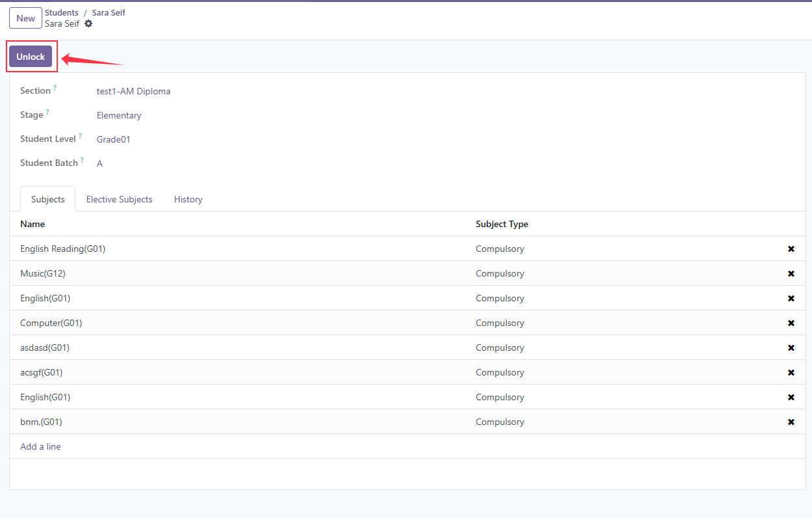Click the Unlock button
Viewport: 812px width, 518px height.
click(x=31, y=57)
